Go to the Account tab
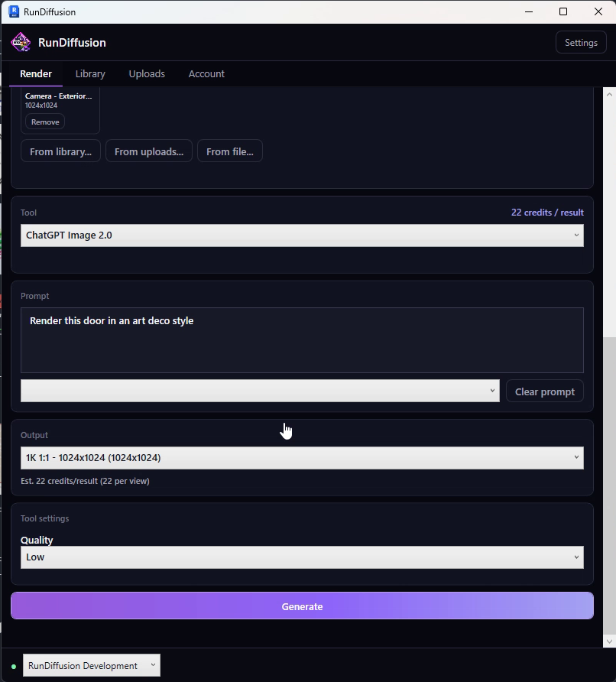The width and height of the screenshot is (616, 682). coord(206,73)
